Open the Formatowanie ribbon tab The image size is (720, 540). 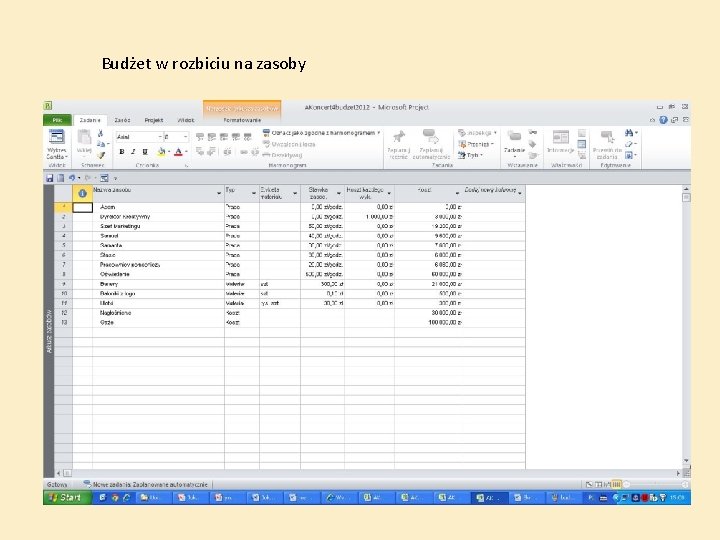pos(242,120)
